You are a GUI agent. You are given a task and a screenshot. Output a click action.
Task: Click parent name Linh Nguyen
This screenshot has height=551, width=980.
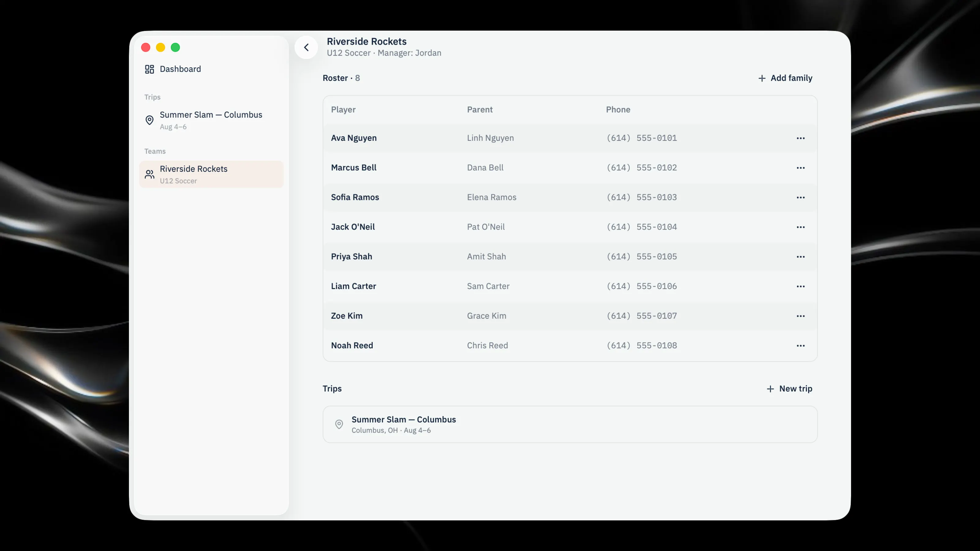[x=490, y=138]
